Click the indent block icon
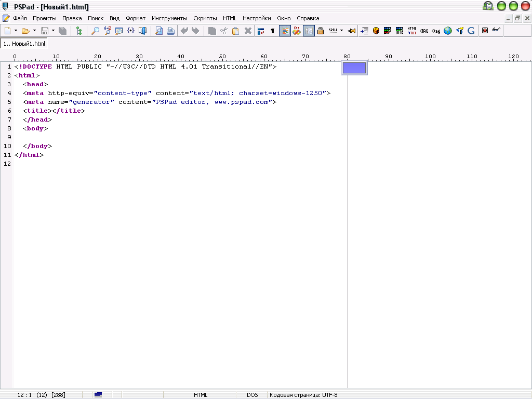The width and height of the screenshot is (532, 399). tap(364, 31)
